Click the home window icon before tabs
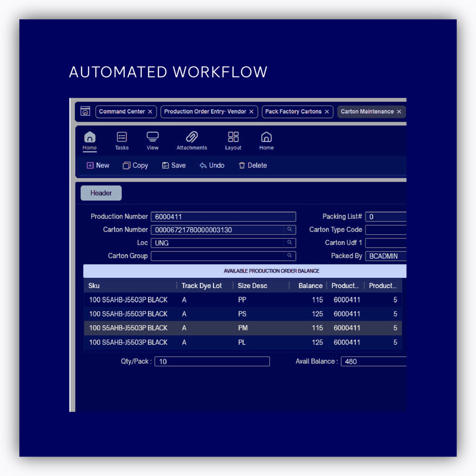476x476 pixels. point(85,111)
